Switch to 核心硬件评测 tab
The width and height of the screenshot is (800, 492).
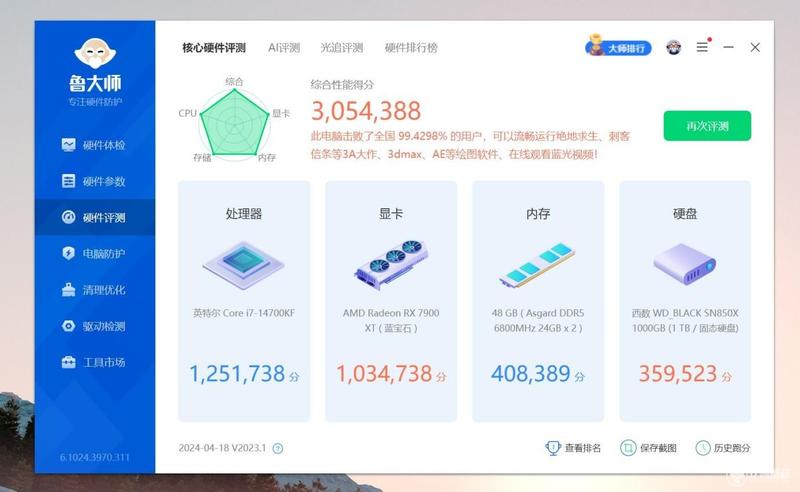214,48
